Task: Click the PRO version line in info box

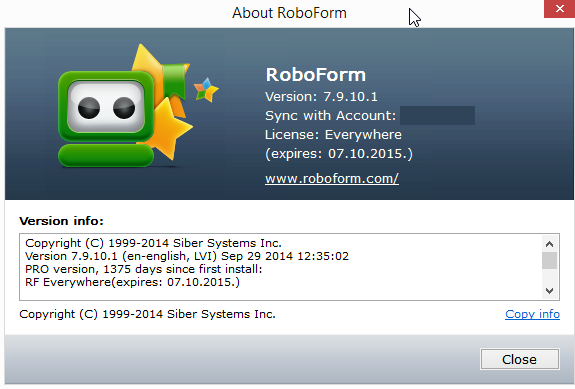Action: point(144,269)
